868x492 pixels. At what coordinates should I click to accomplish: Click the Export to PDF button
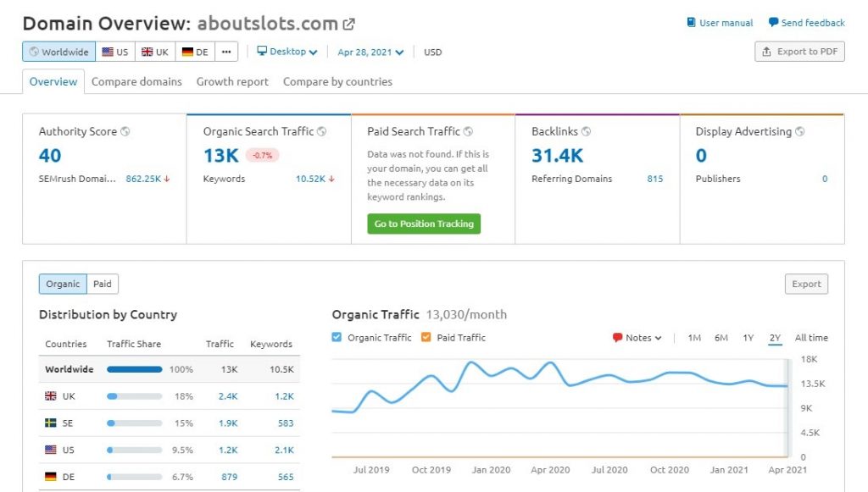(799, 52)
